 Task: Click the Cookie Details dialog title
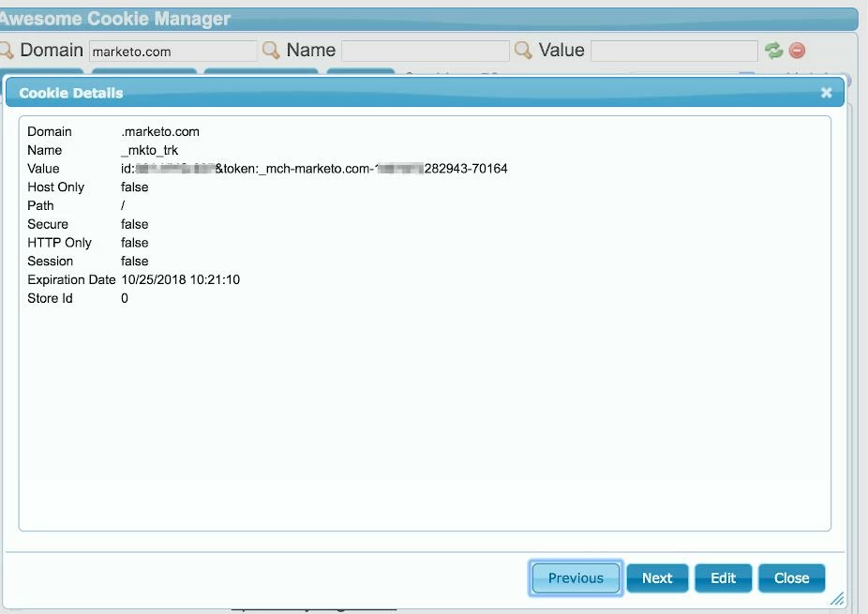click(x=71, y=93)
